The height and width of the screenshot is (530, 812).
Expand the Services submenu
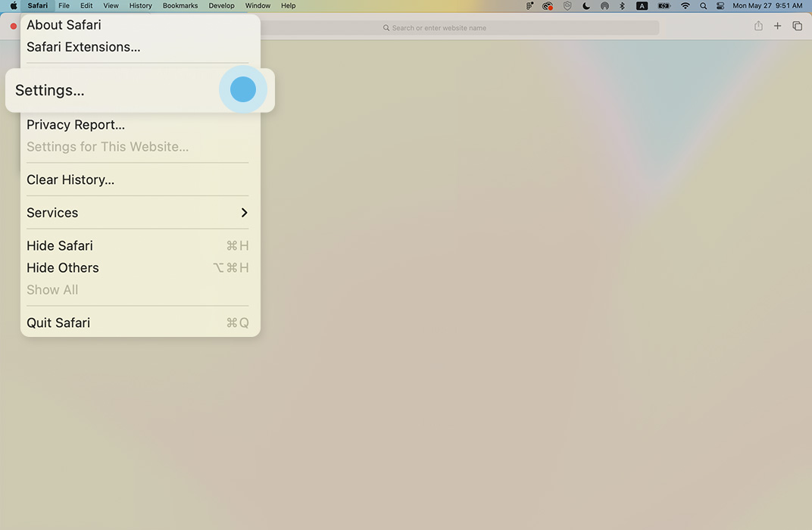click(137, 213)
